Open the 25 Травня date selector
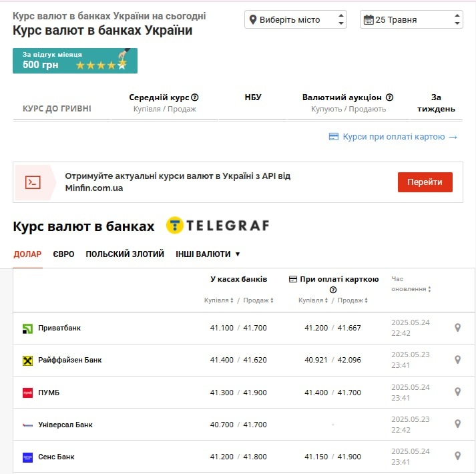 tap(411, 20)
